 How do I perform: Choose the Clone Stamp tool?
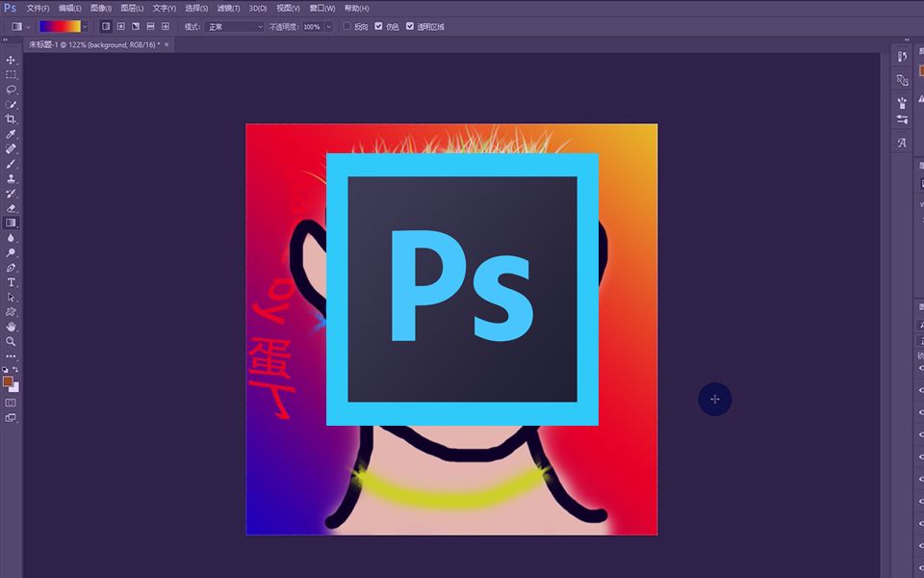(11, 179)
